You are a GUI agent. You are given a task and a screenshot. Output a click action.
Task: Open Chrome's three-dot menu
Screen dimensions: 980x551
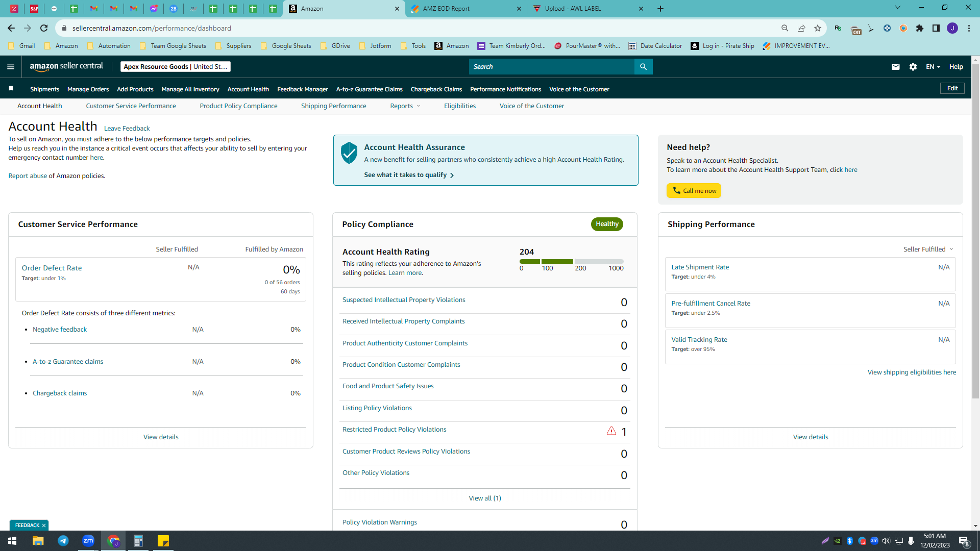pyautogui.click(x=969, y=28)
